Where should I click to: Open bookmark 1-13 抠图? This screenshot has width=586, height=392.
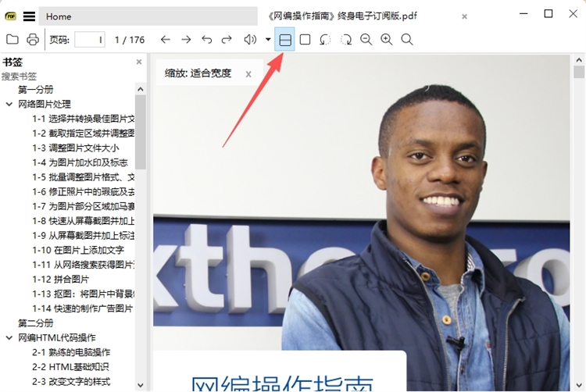(84, 294)
